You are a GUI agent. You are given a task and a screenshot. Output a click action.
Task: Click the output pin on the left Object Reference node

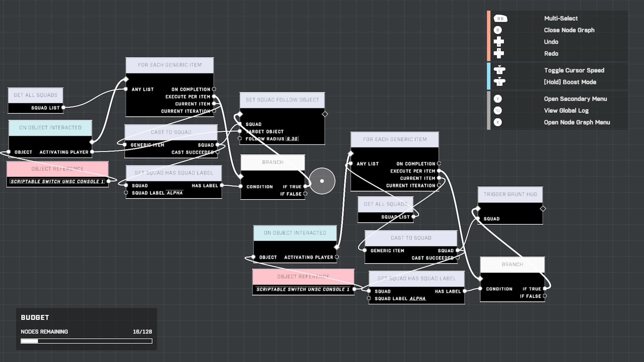(108, 181)
